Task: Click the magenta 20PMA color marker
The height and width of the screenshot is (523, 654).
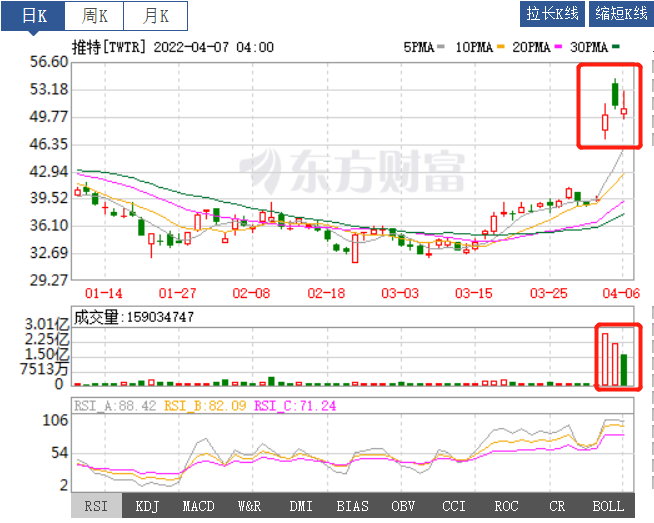Action: [558, 46]
